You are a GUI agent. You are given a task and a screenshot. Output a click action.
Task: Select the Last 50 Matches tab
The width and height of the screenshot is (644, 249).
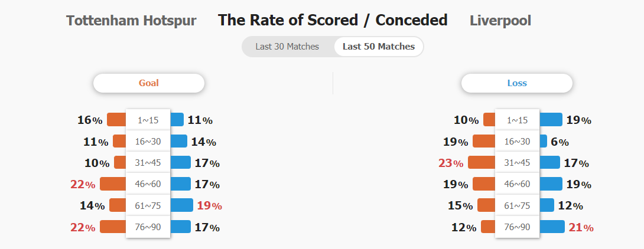(x=379, y=47)
